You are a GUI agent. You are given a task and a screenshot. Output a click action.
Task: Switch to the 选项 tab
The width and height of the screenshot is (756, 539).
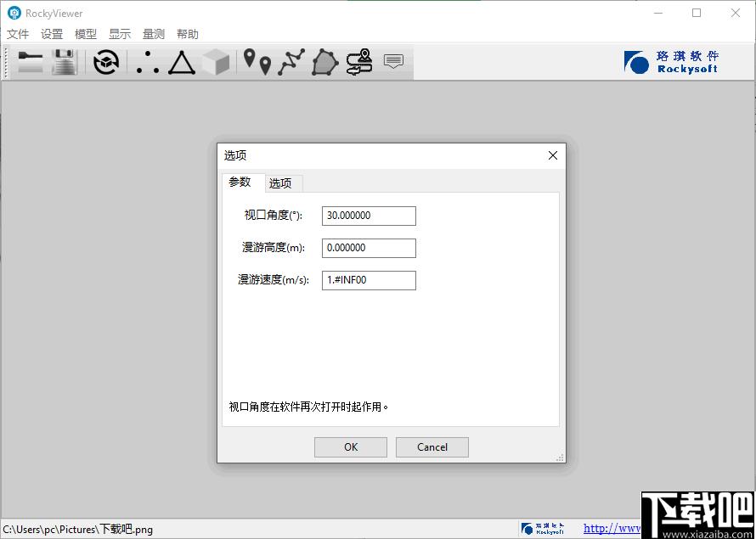pos(285,183)
